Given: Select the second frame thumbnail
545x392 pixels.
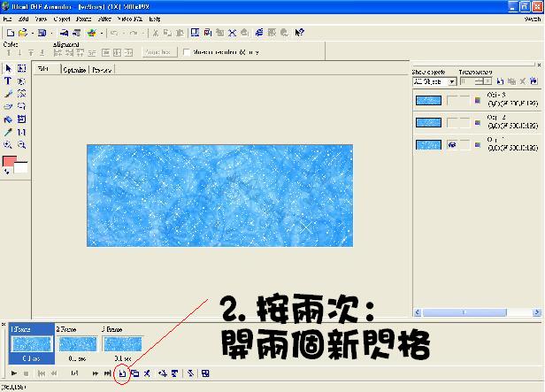Looking at the screenshot, I should (x=77, y=344).
